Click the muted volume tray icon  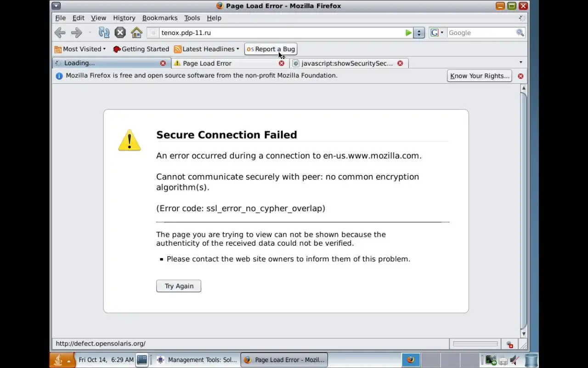click(x=515, y=360)
